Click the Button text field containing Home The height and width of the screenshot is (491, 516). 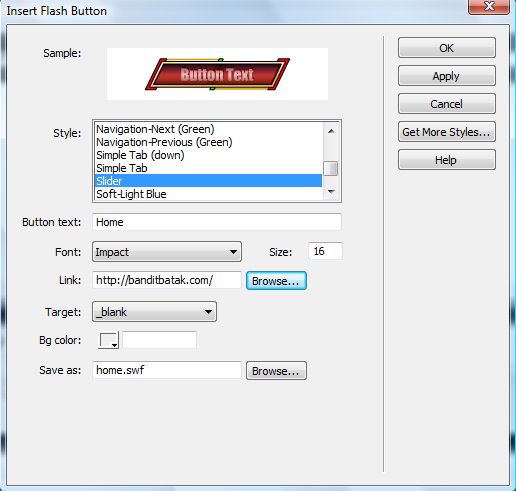[217, 222]
